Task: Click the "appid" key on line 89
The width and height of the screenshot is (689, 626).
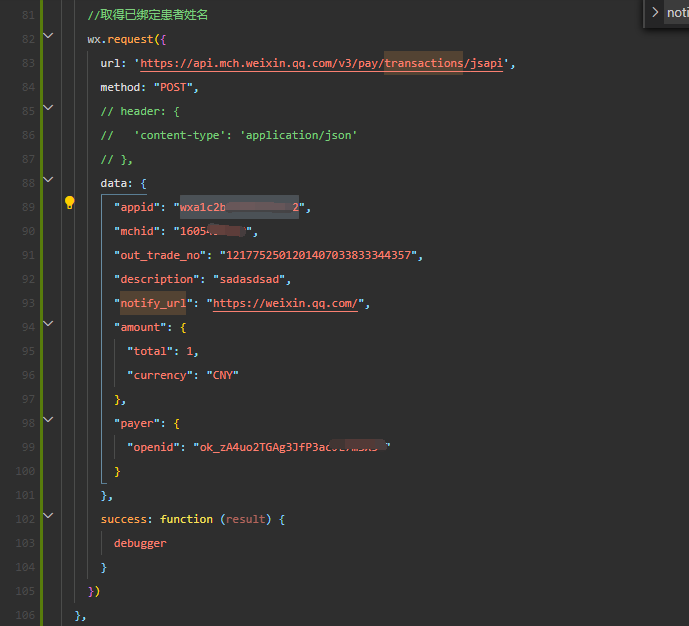Action: click(x=137, y=207)
